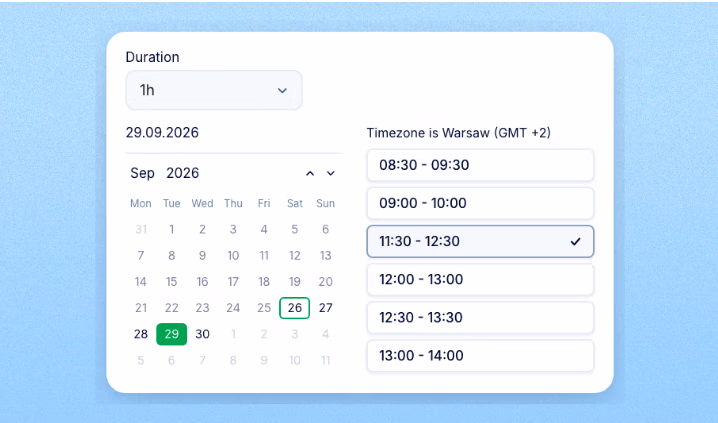Select the 09:00 - 10:00 time slot
Viewport: 718px width, 423px height.
[480, 203]
